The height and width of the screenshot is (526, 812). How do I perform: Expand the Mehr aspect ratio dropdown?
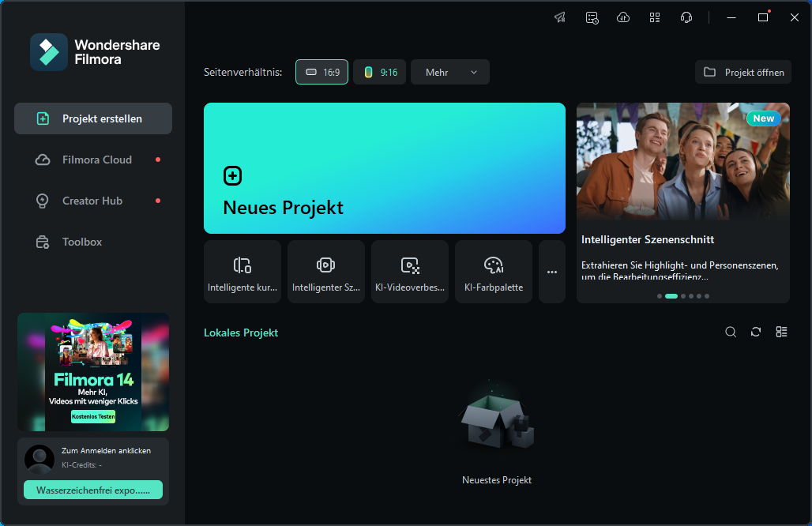pyautogui.click(x=450, y=72)
